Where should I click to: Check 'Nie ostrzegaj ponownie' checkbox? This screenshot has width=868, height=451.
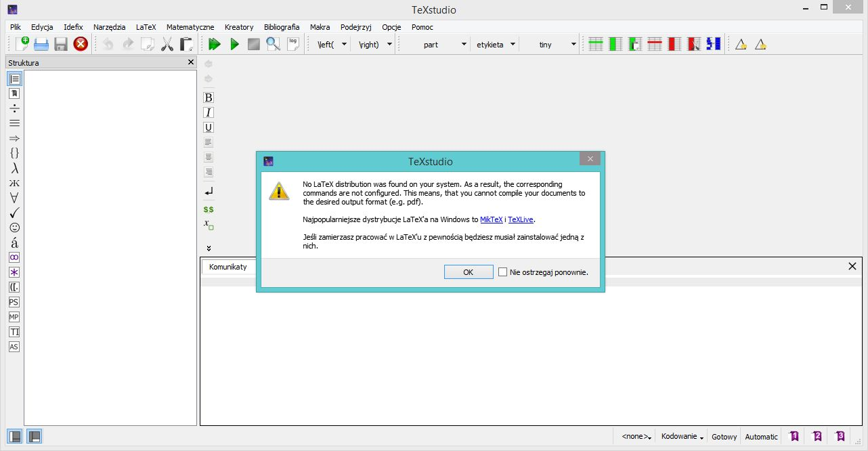502,272
